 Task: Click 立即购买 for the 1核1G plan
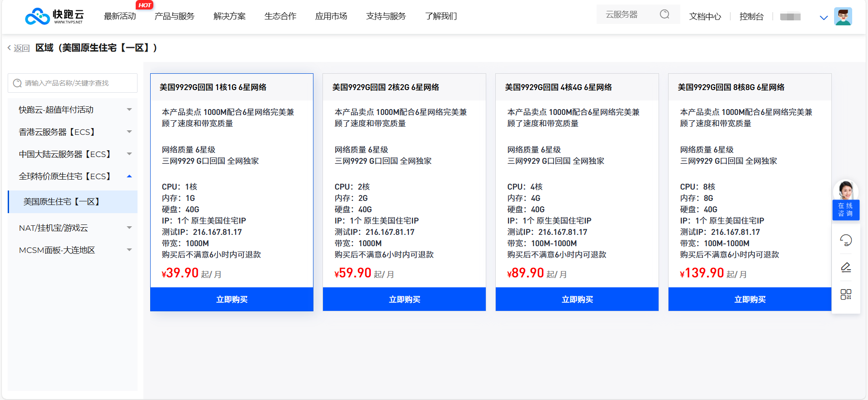point(232,299)
